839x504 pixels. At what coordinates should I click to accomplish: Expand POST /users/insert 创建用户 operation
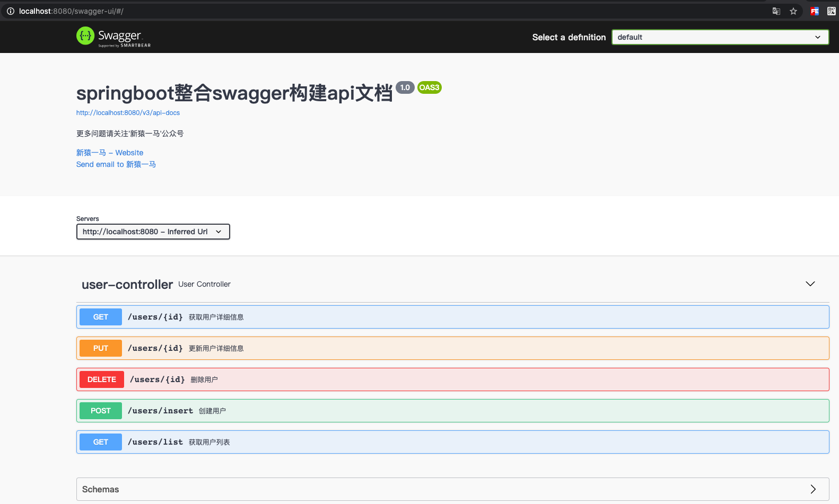453,411
